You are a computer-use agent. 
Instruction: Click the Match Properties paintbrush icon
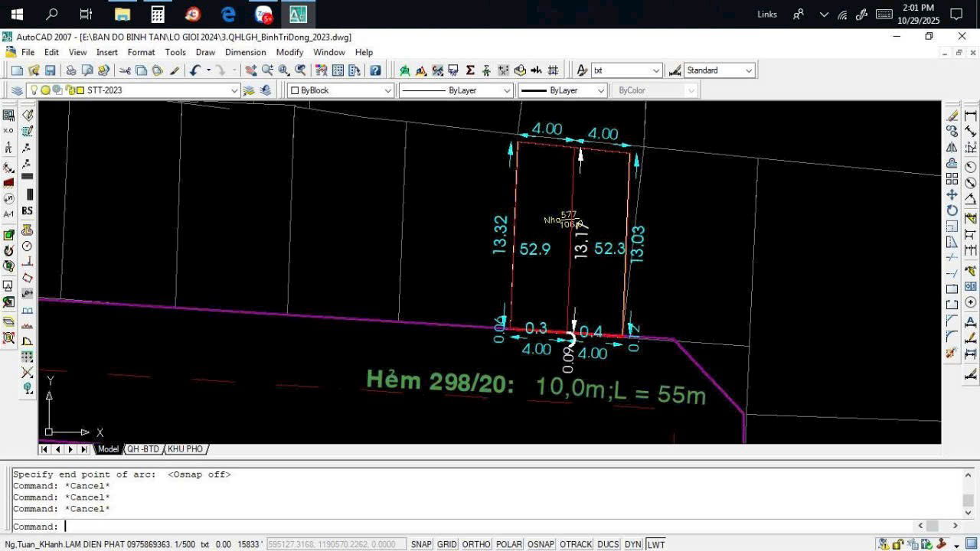click(175, 70)
